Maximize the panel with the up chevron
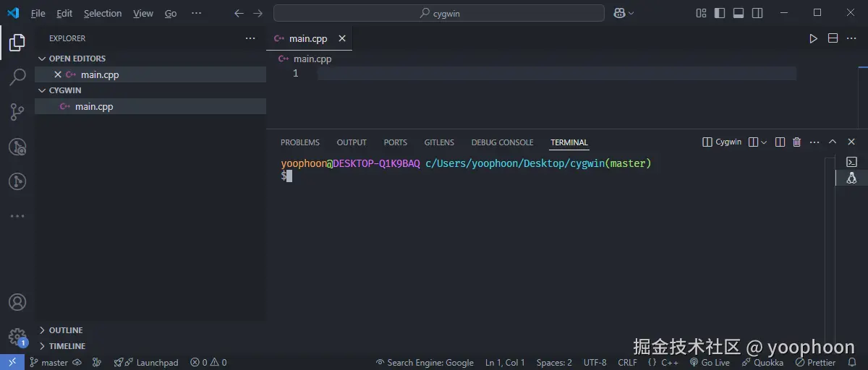 833,142
